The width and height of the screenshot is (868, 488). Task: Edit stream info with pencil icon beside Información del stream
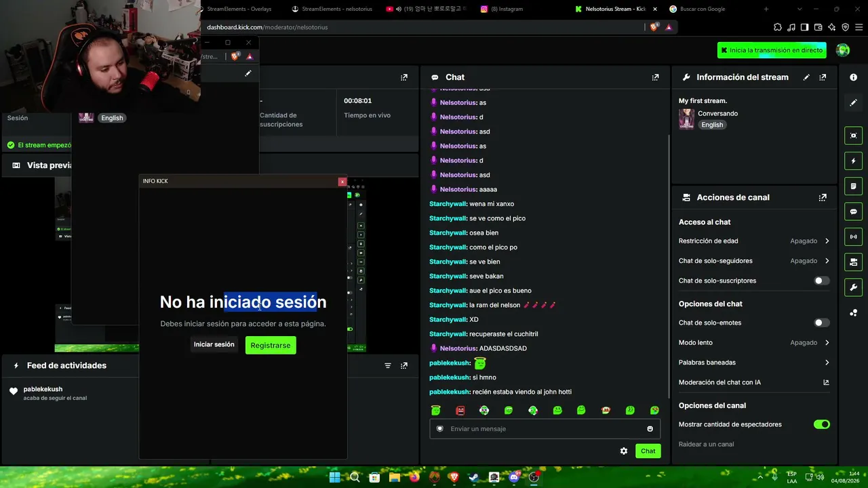[x=806, y=77]
